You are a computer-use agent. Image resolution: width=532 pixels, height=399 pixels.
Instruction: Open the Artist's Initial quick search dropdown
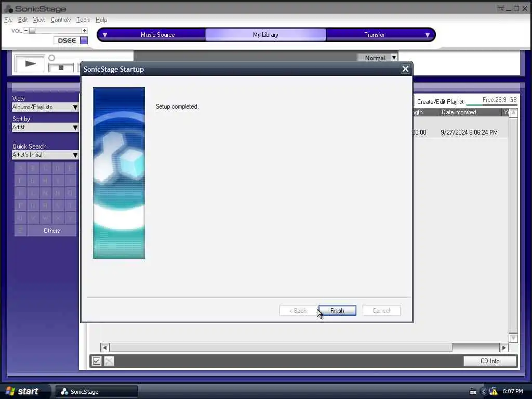click(45, 155)
